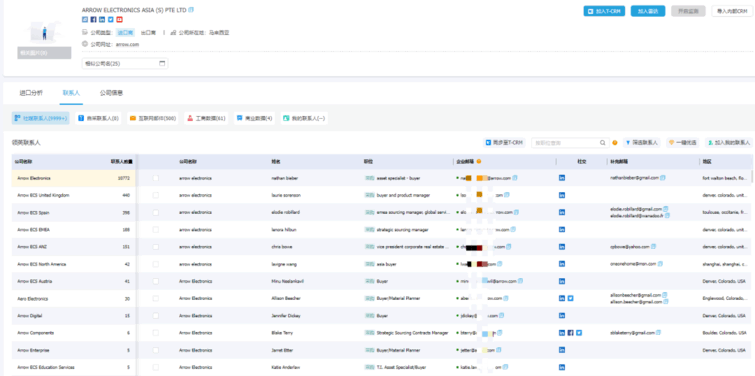Select the checkbox in Blake Terry's row
Screen dimensions: 755x376
pyautogui.click(x=156, y=333)
